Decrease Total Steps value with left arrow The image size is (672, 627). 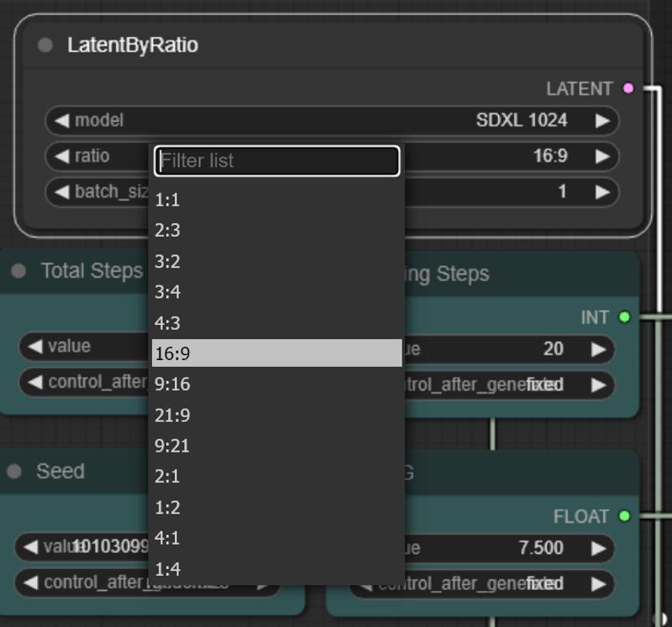[35, 346]
